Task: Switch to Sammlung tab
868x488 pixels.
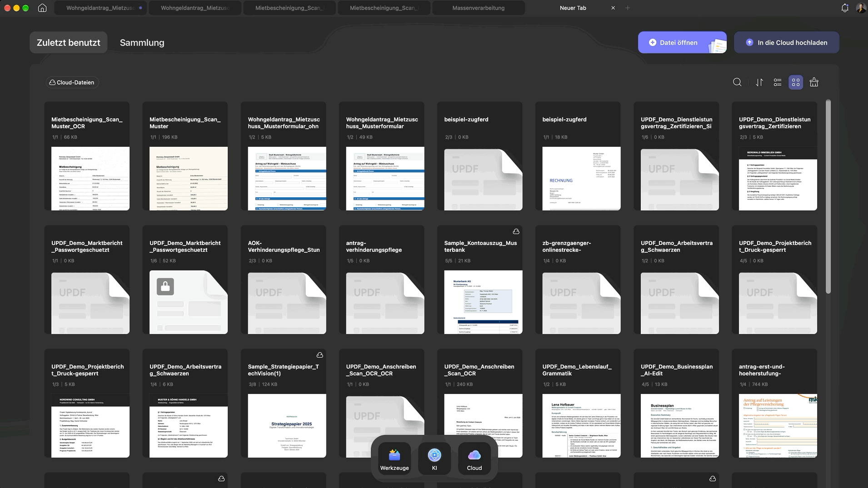Action: click(142, 42)
